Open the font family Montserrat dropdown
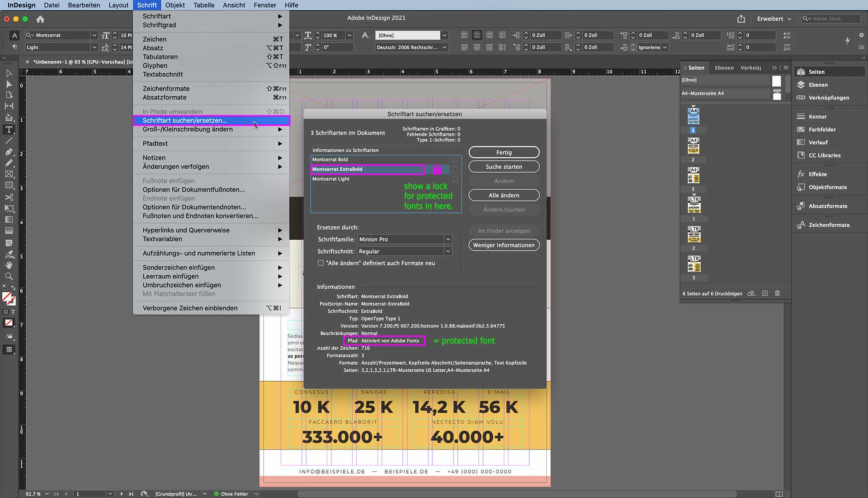The height and width of the screenshot is (498, 868). 94,35
